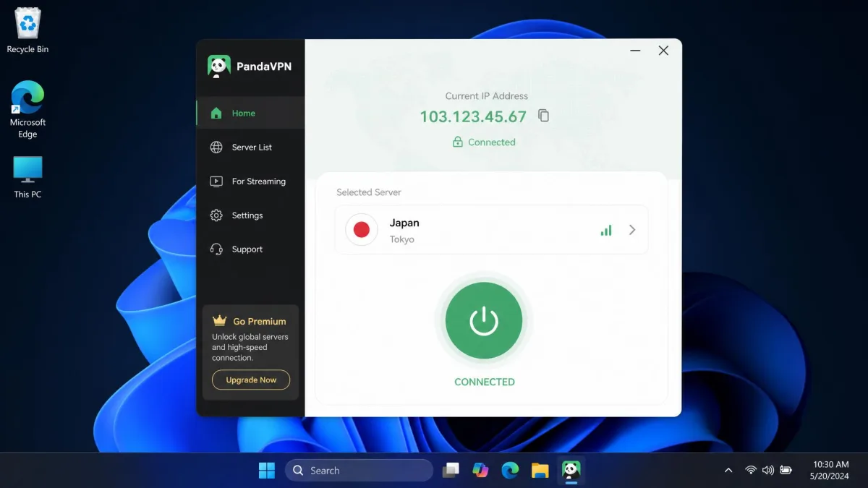Click the Current IP Address label
The image size is (868, 488).
coord(487,95)
